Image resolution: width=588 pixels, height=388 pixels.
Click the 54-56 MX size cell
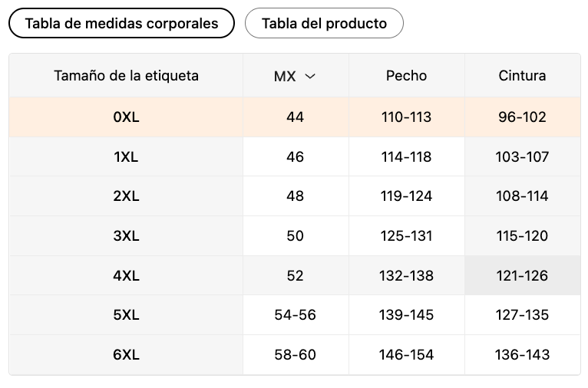[x=295, y=315]
